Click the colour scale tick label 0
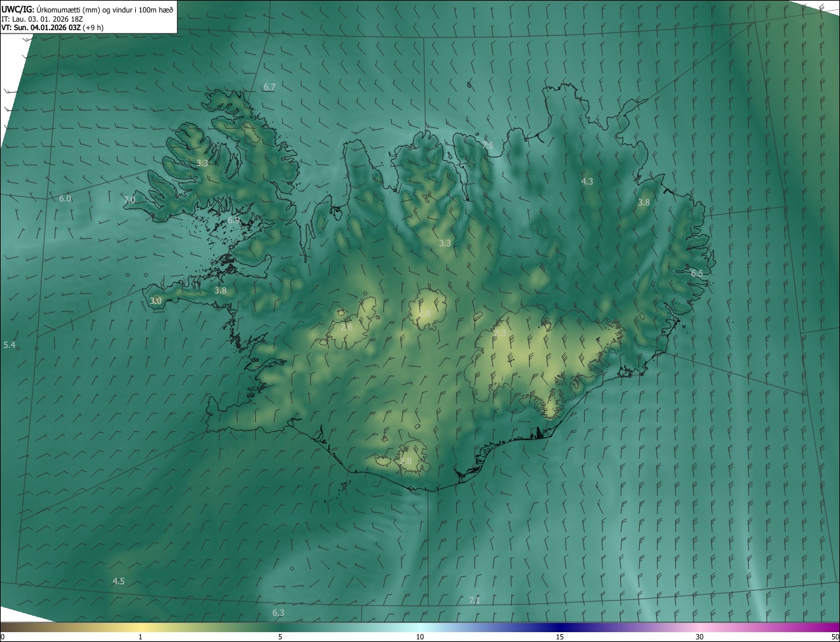Screen dimensions: 840x642 point(3,637)
